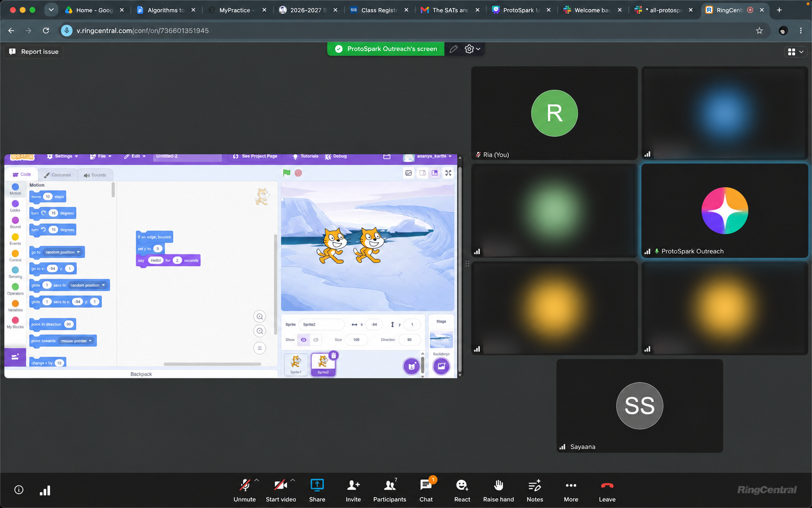
Task: Select the Looks block category circle
Action: click(15, 204)
